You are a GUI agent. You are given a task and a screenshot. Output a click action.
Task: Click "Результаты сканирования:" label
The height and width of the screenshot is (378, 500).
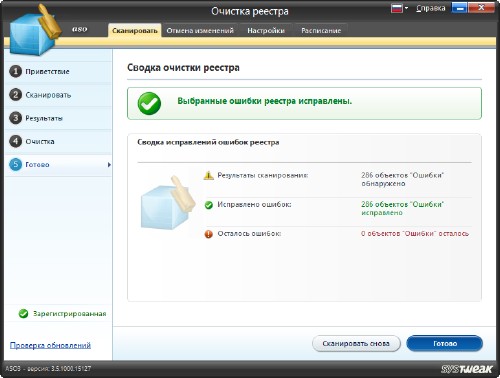(263, 175)
